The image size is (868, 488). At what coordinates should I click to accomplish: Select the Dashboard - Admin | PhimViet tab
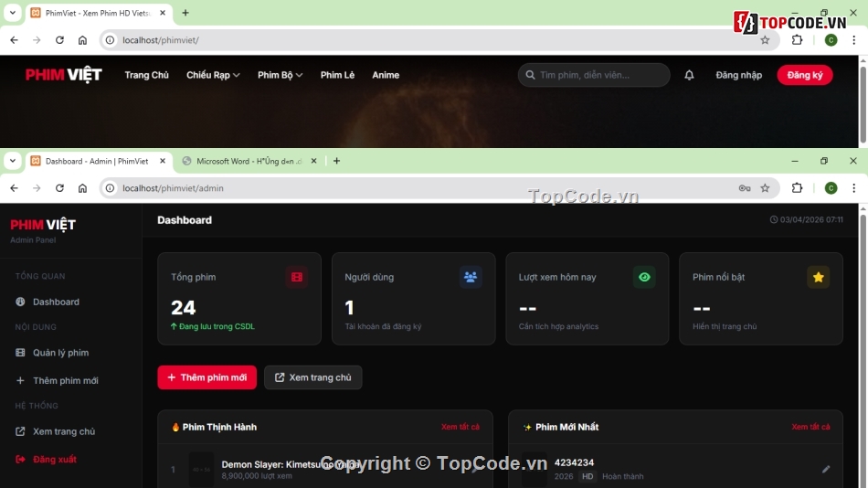click(97, 161)
